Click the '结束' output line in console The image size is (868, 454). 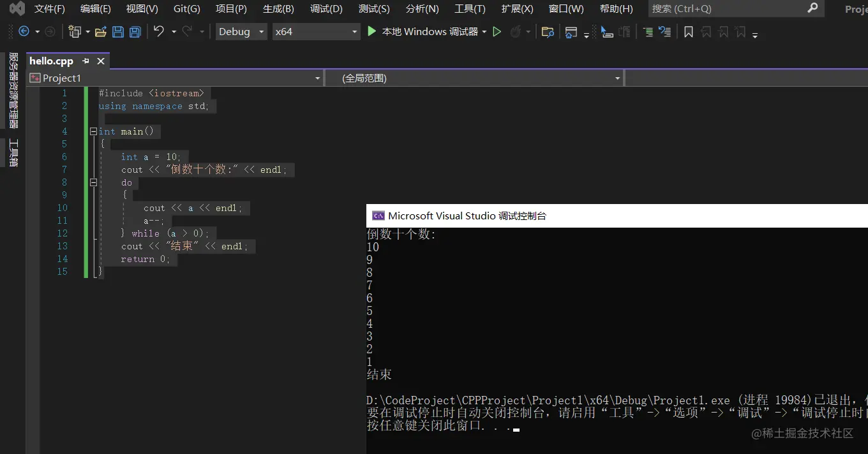coord(379,374)
